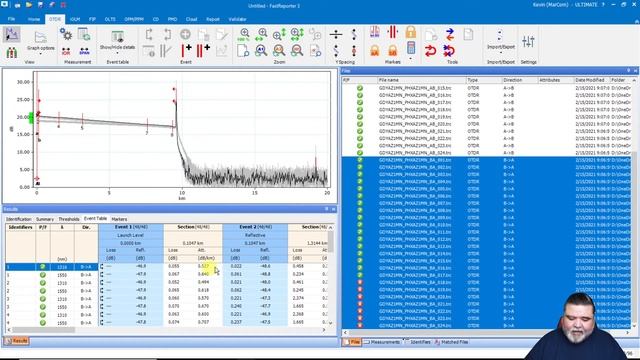Select the trace graph view icon
Viewport: 640px width, 360px height.
click(x=11, y=35)
